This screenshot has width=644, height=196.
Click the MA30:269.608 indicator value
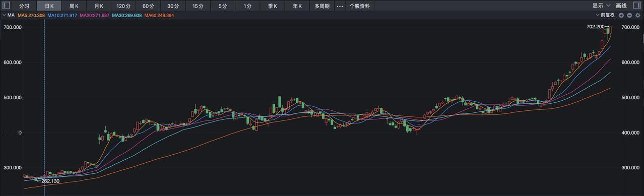click(127, 16)
